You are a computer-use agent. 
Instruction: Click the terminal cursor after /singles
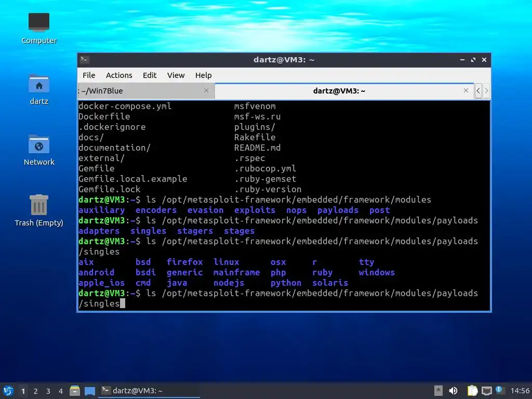[x=123, y=303]
